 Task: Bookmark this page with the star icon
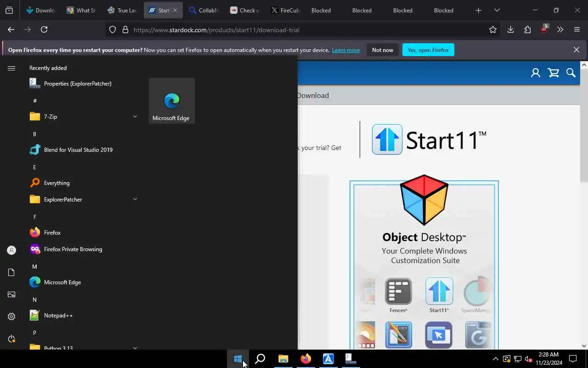coord(493,29)
